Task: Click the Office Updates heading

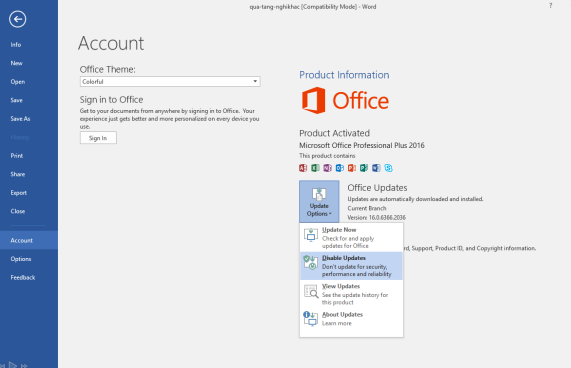Action: 377,188
